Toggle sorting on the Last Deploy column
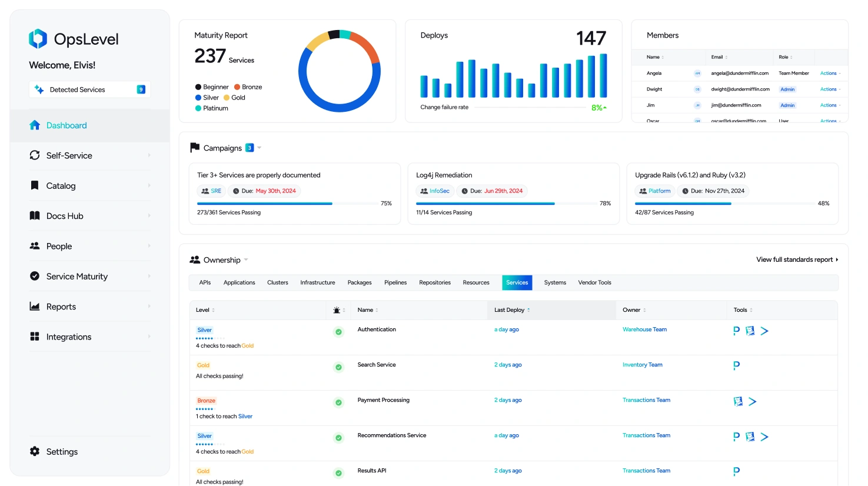Screen dimensions: 868x486 pos(528,309)
